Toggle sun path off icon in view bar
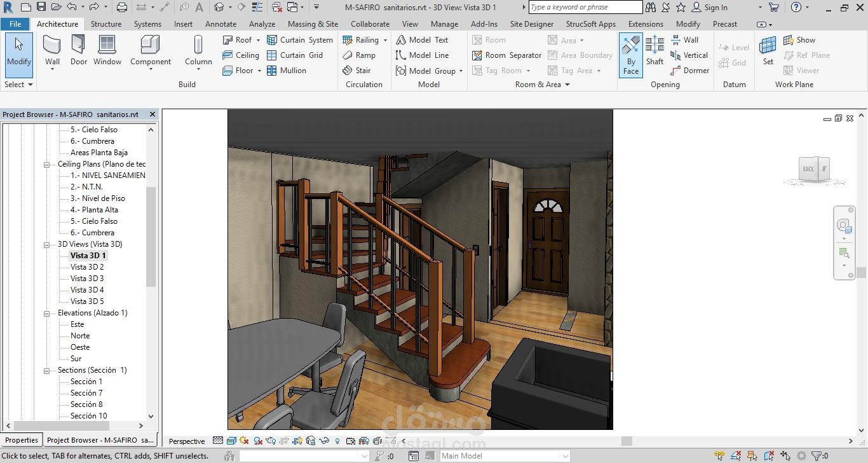The height and width of the screenshot is (463, 868). (x=244, y=441)
